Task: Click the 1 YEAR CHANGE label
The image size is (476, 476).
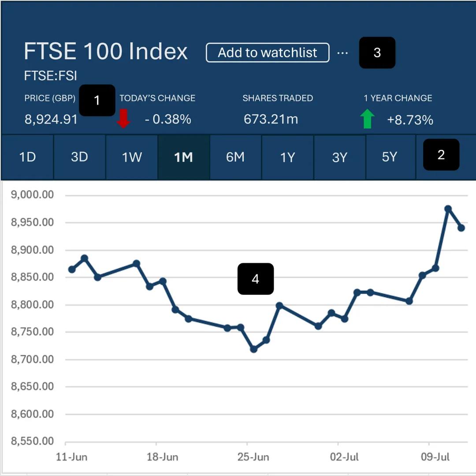Action: 398,98
